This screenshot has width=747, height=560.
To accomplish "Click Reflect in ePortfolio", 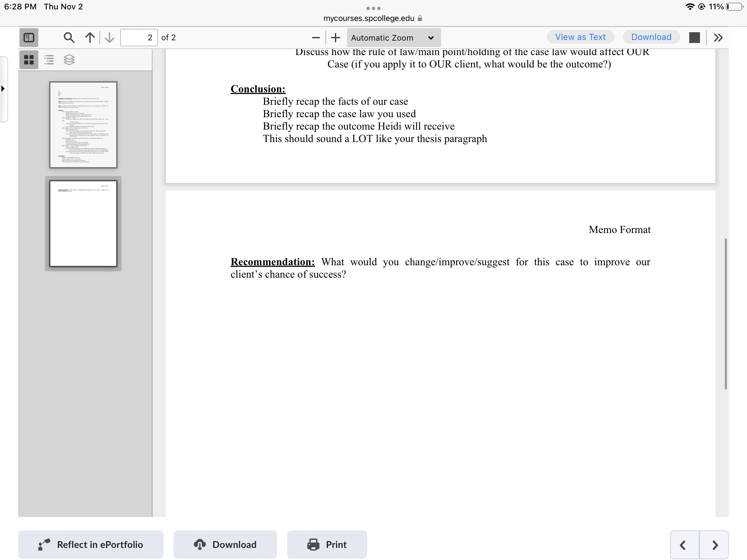I will (x=90, y=544).
